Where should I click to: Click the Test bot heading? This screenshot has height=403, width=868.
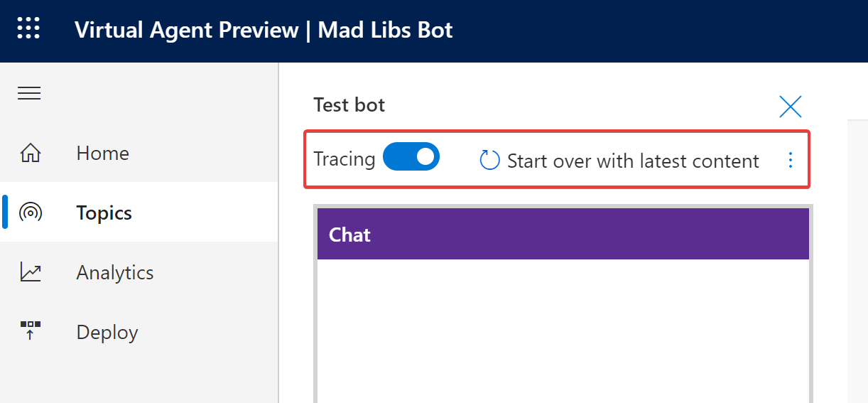pos(349,105)
